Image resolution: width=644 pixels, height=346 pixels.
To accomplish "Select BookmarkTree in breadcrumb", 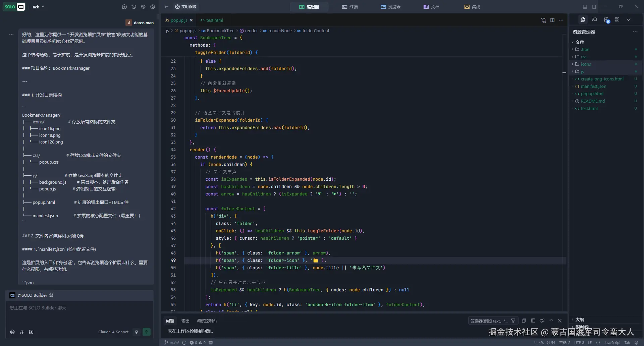I will (x=218, y=31).
